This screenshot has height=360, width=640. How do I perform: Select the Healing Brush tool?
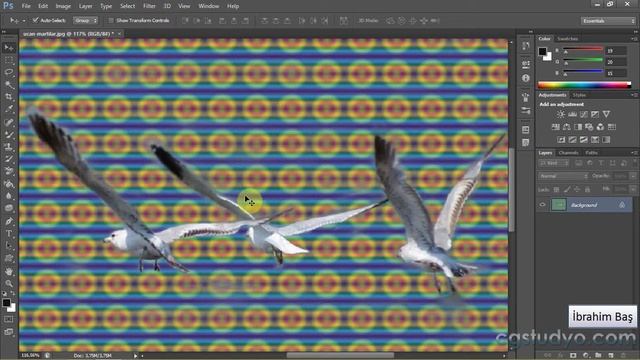click(x=9, y=122)
